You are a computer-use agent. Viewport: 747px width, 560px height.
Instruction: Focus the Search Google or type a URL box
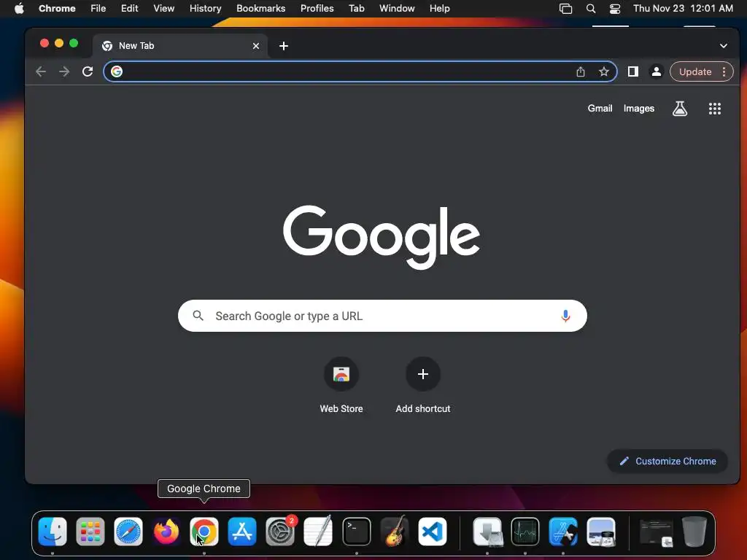pyautogui.click(x=382, y=316)
